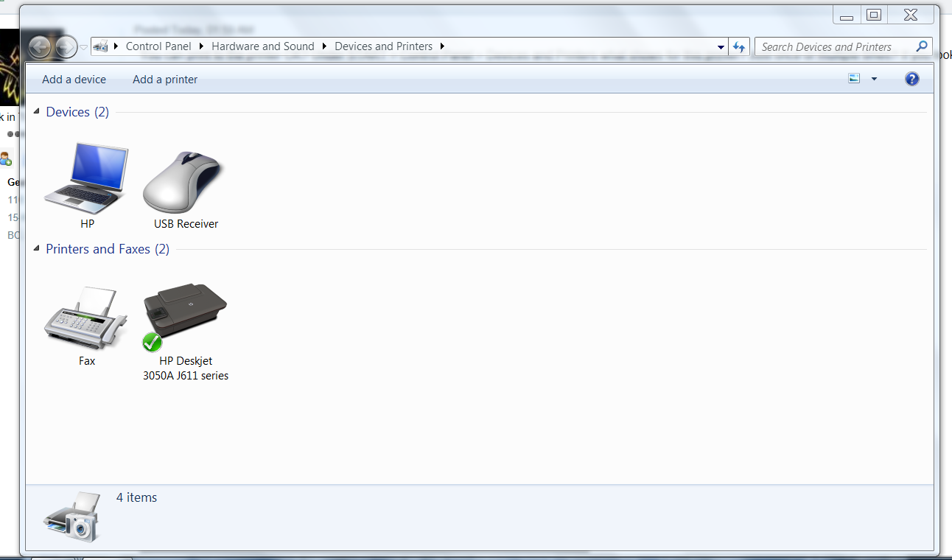
Task: Click the refresh icon beside address bar
Action: pos(739,46)
